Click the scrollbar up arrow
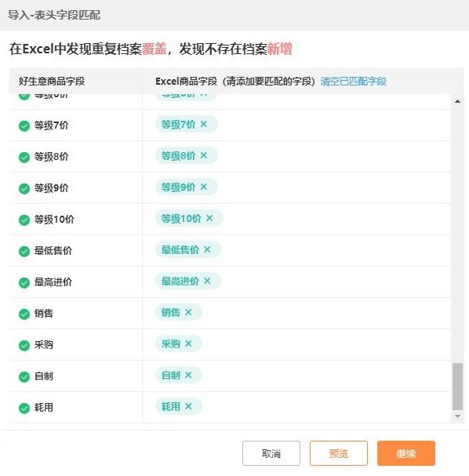Image resolution: width=469 pixels, height=476 pixels. coord(457,101)
